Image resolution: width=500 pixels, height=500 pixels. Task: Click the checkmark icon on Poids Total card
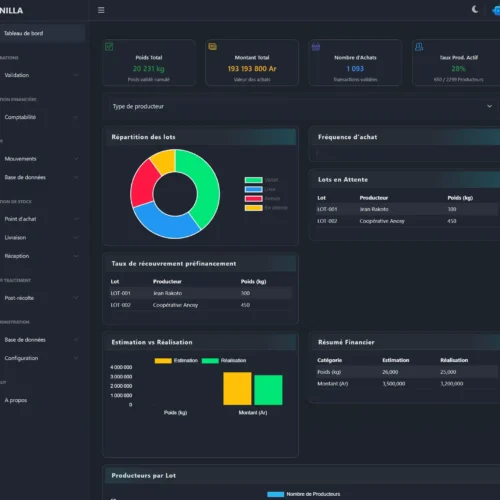click(x=109, y=47)
